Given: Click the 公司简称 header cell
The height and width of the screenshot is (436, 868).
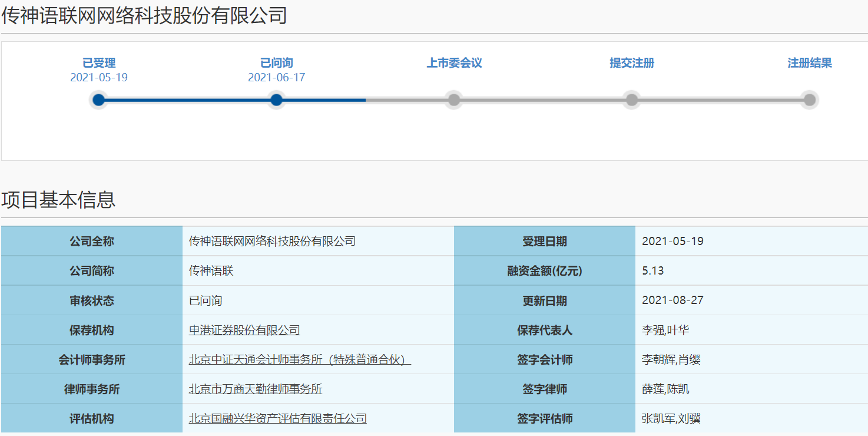Looking at the screenshot, I should click(92, 271).
